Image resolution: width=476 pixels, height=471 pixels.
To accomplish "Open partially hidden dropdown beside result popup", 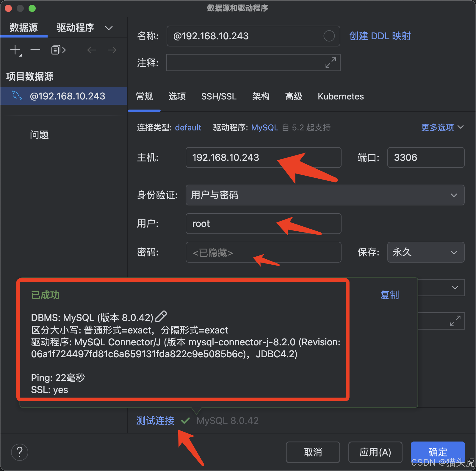I will click(x=455, y=288).
